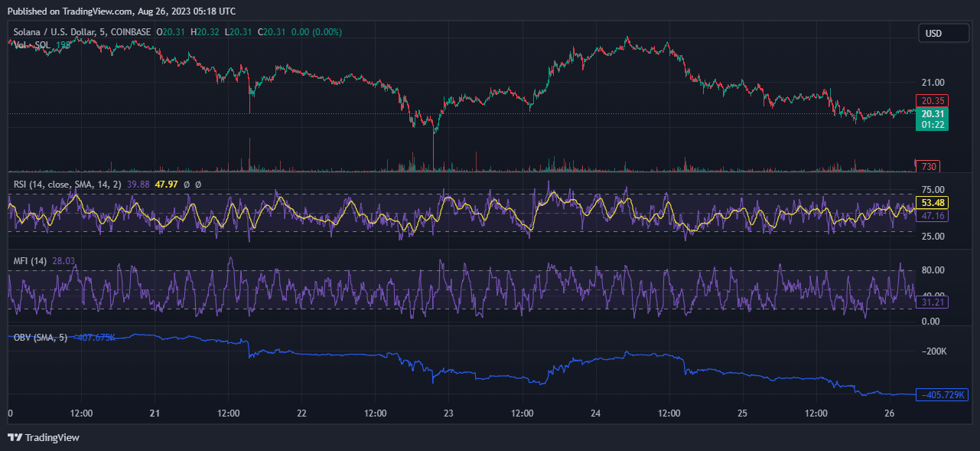Click the first null-value symbol in RSI legend
This screenshot has height=451, width=980.
(x=187, y=185)
